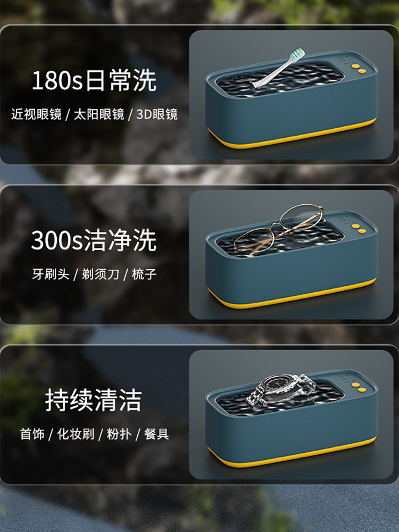The width and height of the screenshot is (399, 532).
Task: Click the toothbrush in the first cleaner
Action: [278, 69]
